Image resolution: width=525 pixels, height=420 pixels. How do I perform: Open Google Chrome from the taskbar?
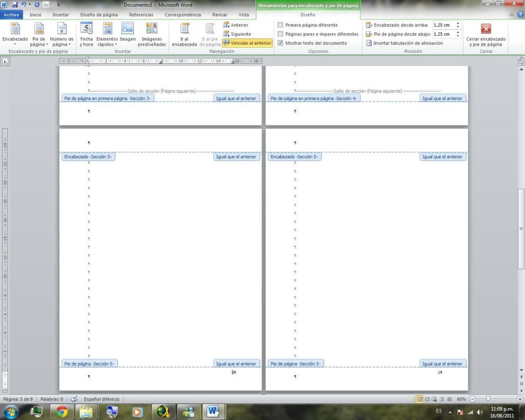[x=62, y=411]
